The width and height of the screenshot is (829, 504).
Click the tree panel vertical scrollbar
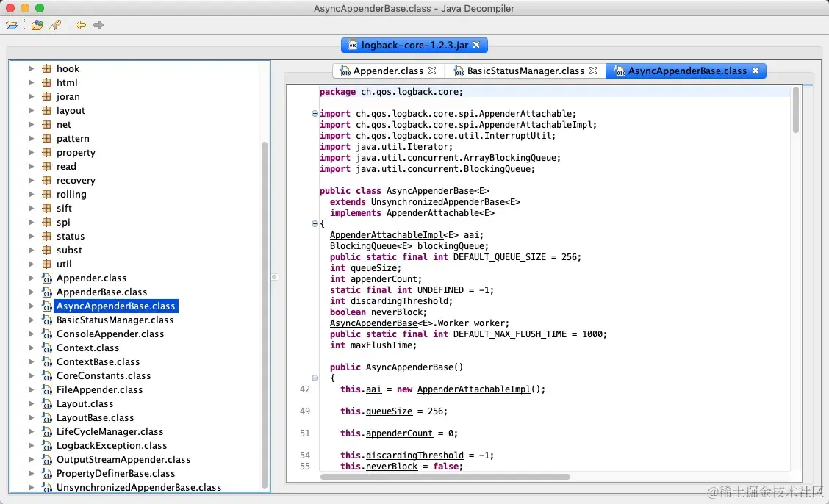coord(265,315)
